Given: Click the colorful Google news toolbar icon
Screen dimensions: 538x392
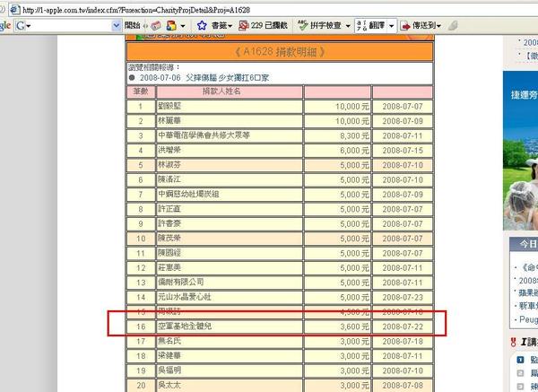Looking at the screenshot, I should point(171,26).
